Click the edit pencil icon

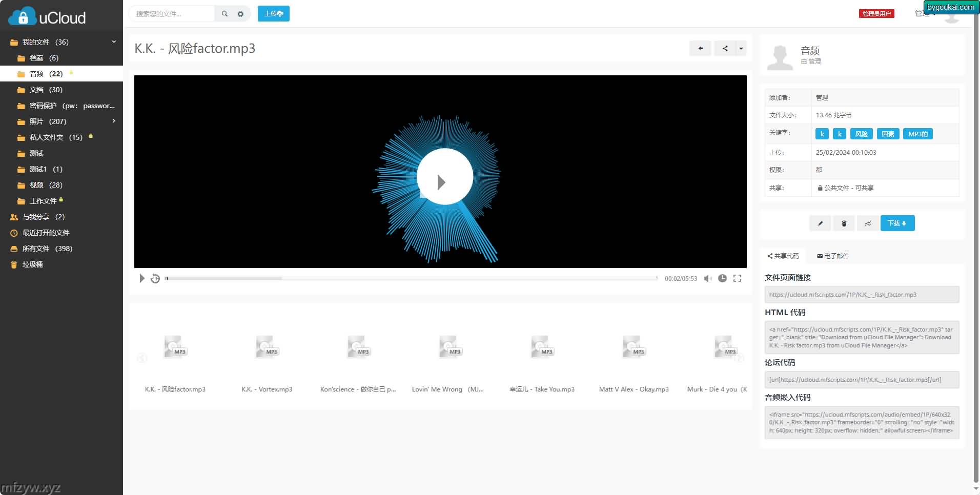[x=820, y=223]
